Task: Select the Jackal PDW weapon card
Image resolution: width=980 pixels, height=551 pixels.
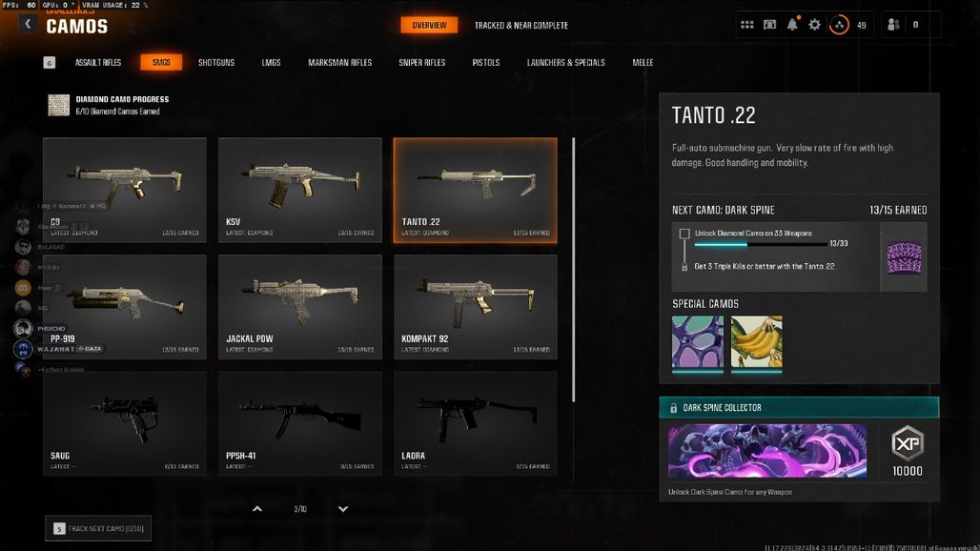Action: (x=300, y=307)
